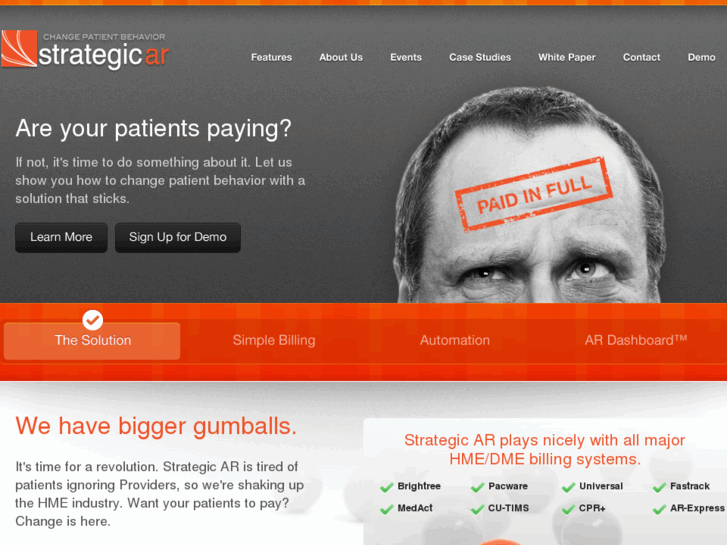The height and width of the screenshot is (545, 727).
Task: Open the White Paper link
Action: pyautogui.click(x=567, y=58)
